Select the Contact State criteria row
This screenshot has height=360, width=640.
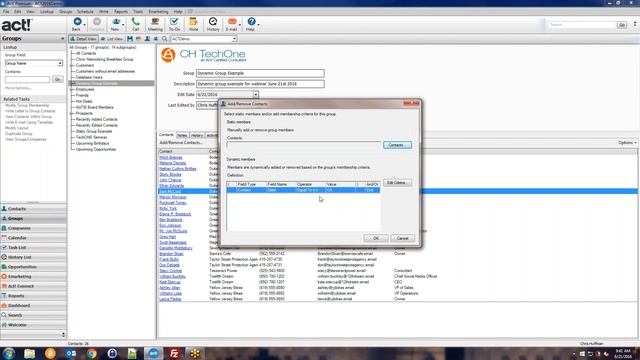(x=303, y=190)
